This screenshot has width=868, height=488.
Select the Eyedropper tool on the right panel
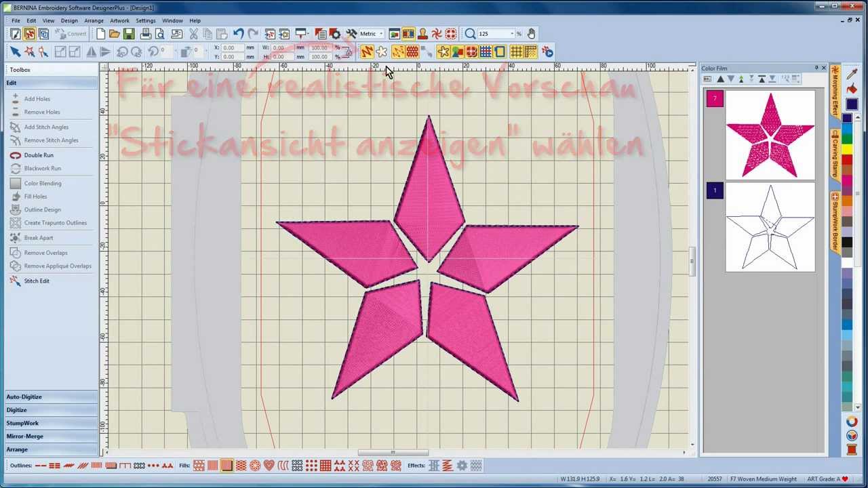tap(853, 73)
